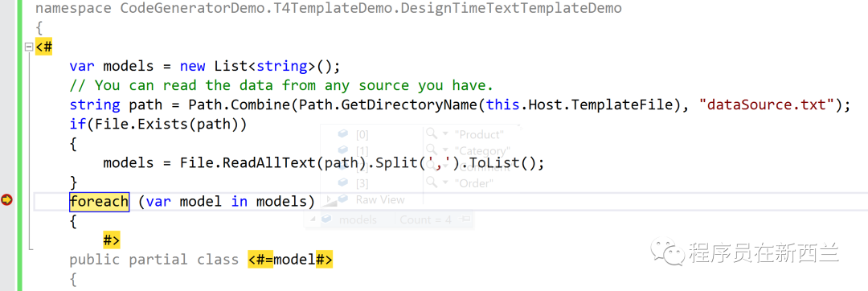Open visualizer dropdown arrow beside "Category"
The image size is (868, 291).
coord(445,150)
